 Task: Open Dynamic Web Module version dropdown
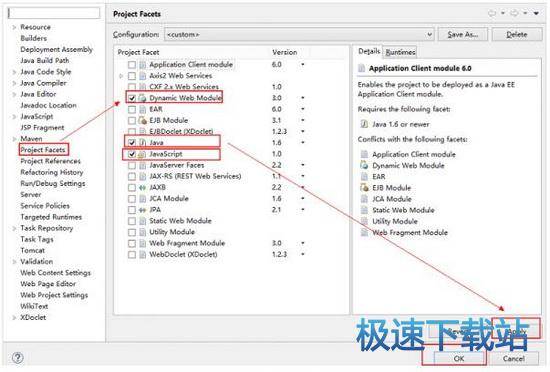point(302,98)
